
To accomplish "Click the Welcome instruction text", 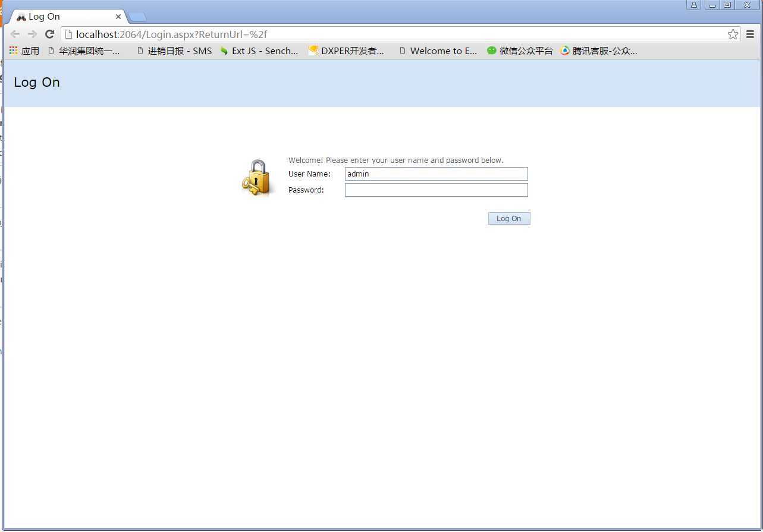I will (396, 160).
